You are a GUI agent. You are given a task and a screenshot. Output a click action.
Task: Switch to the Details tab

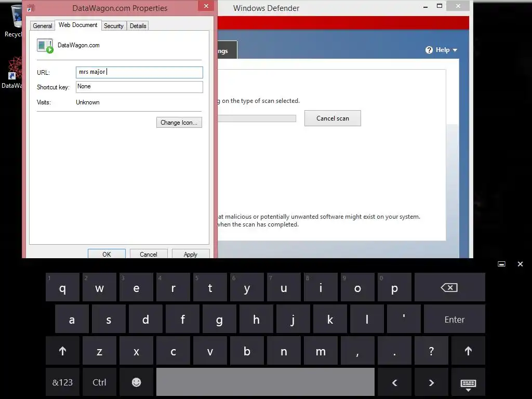pos(138,26)
